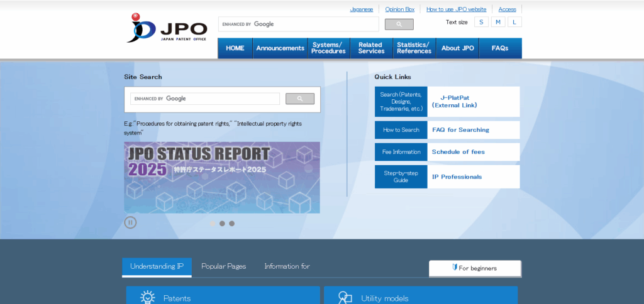Open Schedule of fees link

tap(458, 152)
